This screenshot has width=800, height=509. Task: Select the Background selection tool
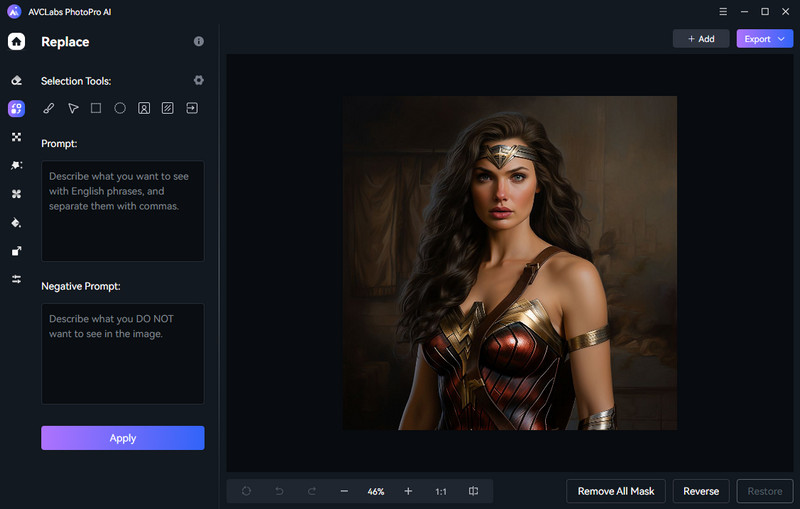coord(168,108)
